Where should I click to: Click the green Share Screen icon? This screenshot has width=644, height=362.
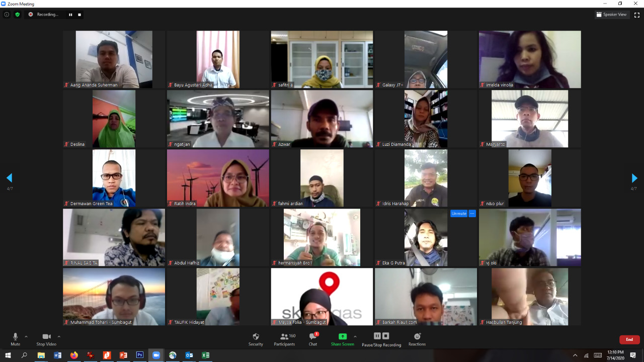point(342,336)
